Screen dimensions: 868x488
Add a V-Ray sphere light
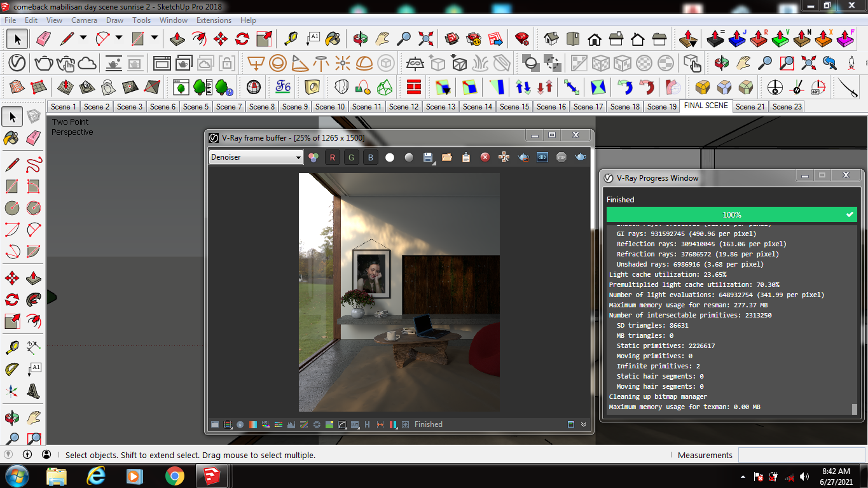(277, 63)
